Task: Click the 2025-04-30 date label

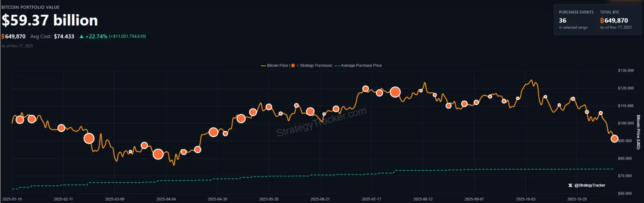Action: point(217,199)
